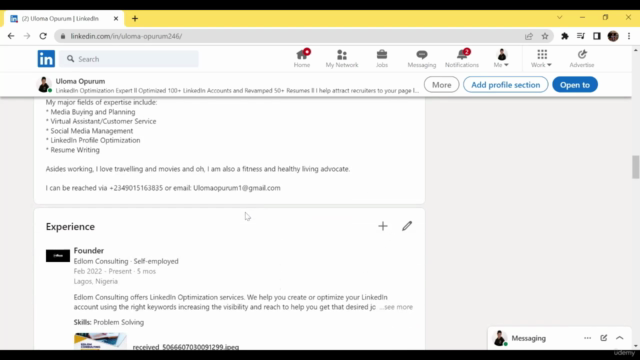Open tab search dropdown chevron

pos(560,18)
